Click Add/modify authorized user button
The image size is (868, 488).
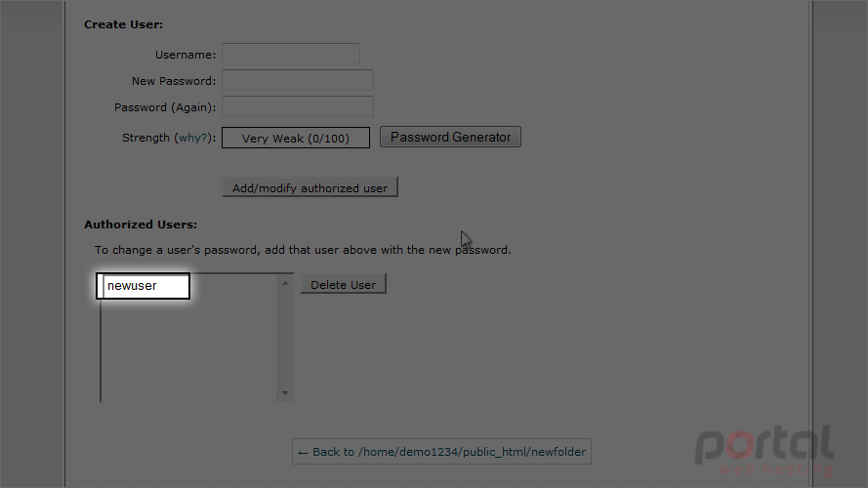pos(310,187)
